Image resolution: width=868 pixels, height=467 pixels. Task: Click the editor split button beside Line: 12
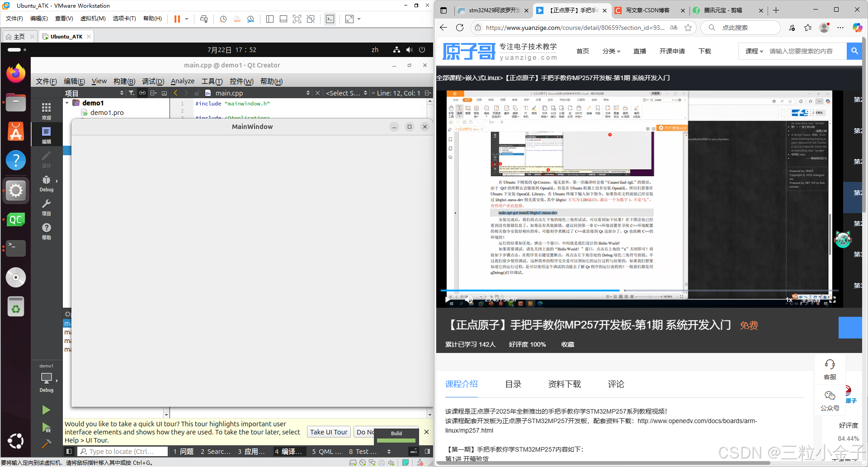(x=427, y=93)
